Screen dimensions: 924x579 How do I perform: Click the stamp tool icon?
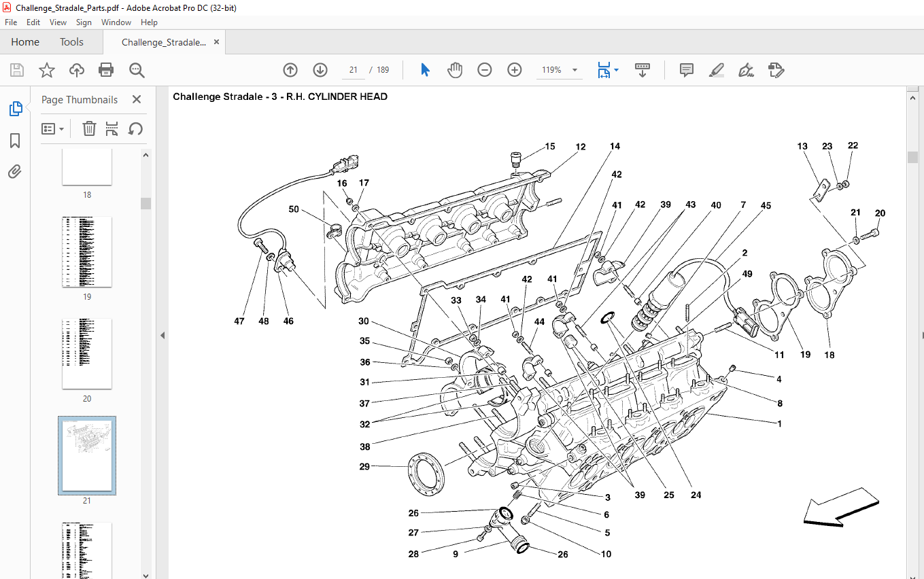[x=776, y=70]
